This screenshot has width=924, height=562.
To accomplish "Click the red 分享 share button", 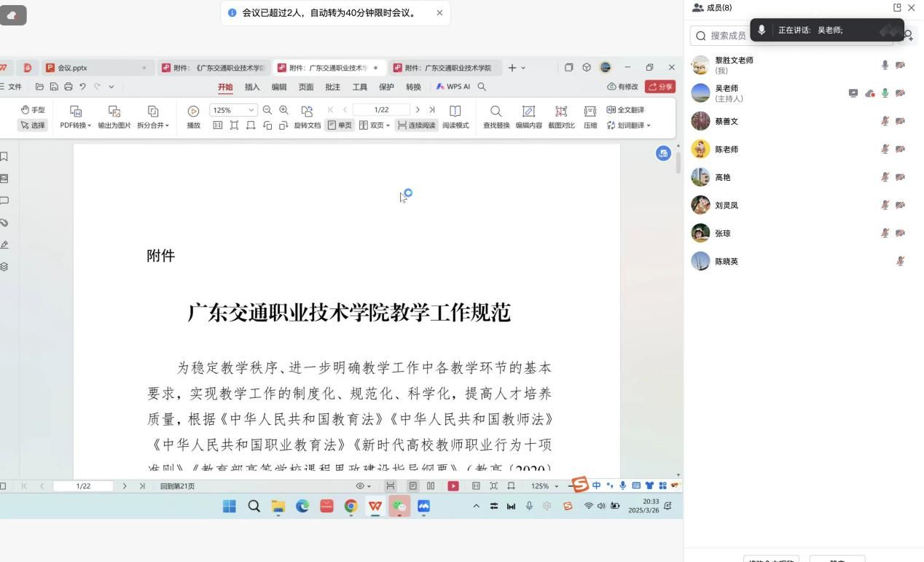I will pyautogui.click(x=660, y=87).
